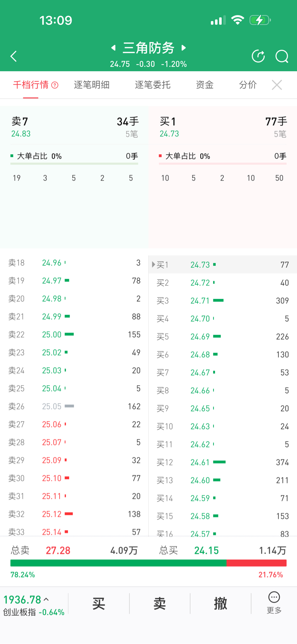Screen dimensions: 297x644
Task: Open the 资金 tab
Action: click(205, 85)
